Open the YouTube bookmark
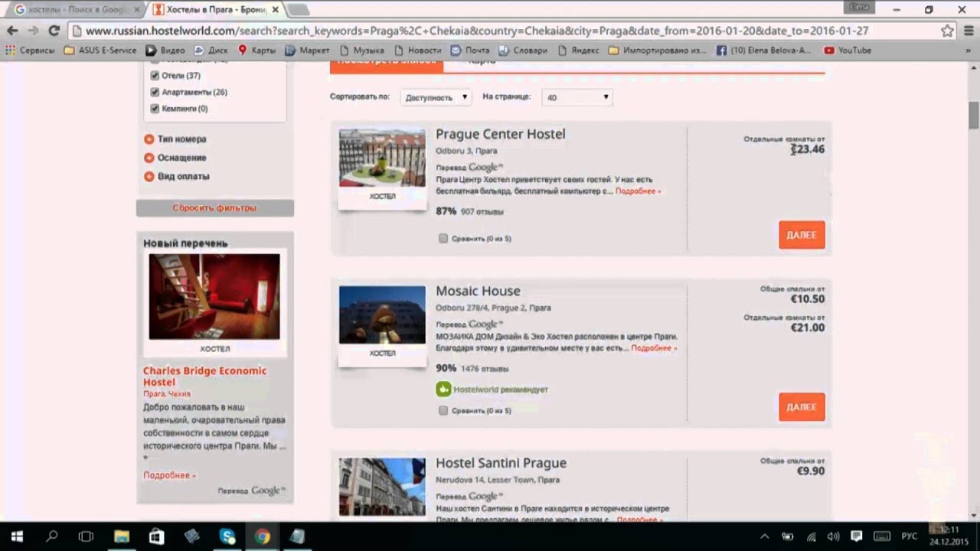 [x=848, y=51]
